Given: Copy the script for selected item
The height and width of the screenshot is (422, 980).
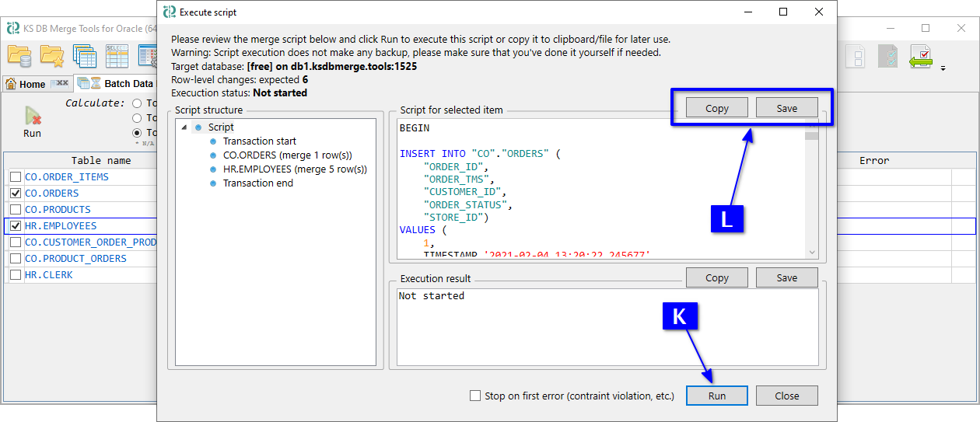Looking at the screenshot, I should pyautogui.click(x=716, y=108).
